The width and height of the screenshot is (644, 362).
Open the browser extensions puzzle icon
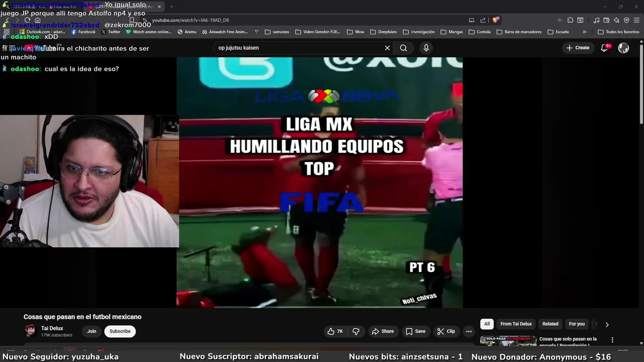[x=570, y=20]
